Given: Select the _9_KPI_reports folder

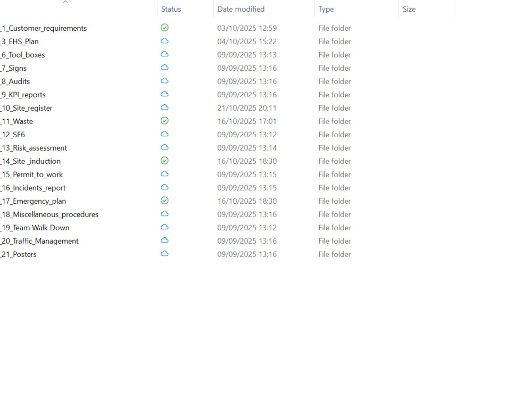Looking at the screenshot, I should [23, 95].
